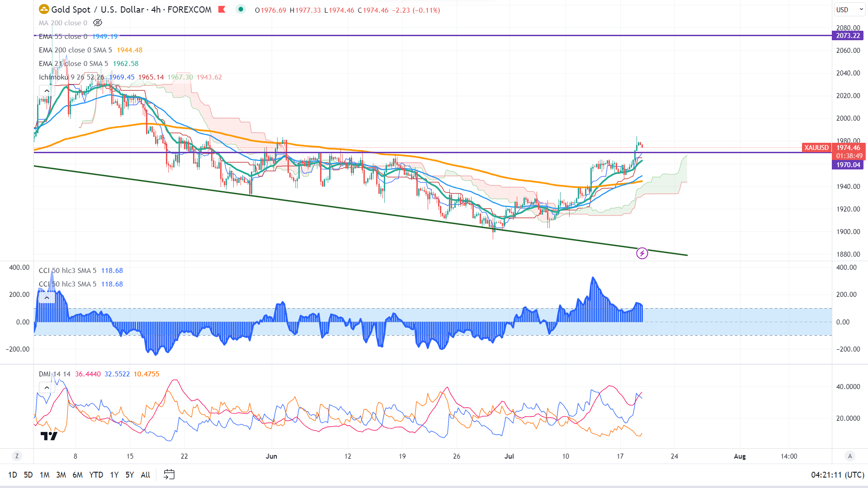The image size is (868, 488).
Task: Click the green market status dot
Action: tap(241, 9)
